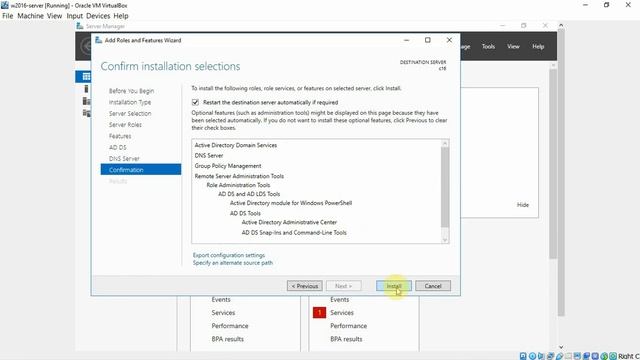Go to Installation Type wizard step
This screenshot has width=640, height=360.
(x=130, y=102)
